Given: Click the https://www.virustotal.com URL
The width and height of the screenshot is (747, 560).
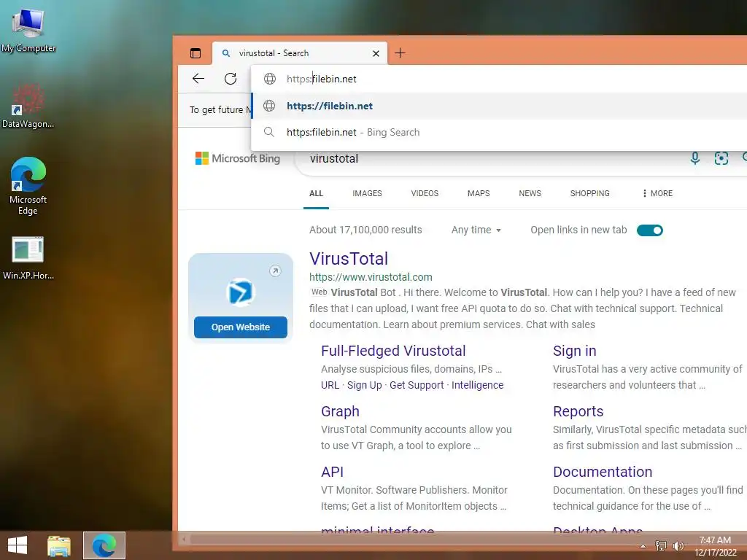Looking at the screenshot, I should tap(371, 277).
